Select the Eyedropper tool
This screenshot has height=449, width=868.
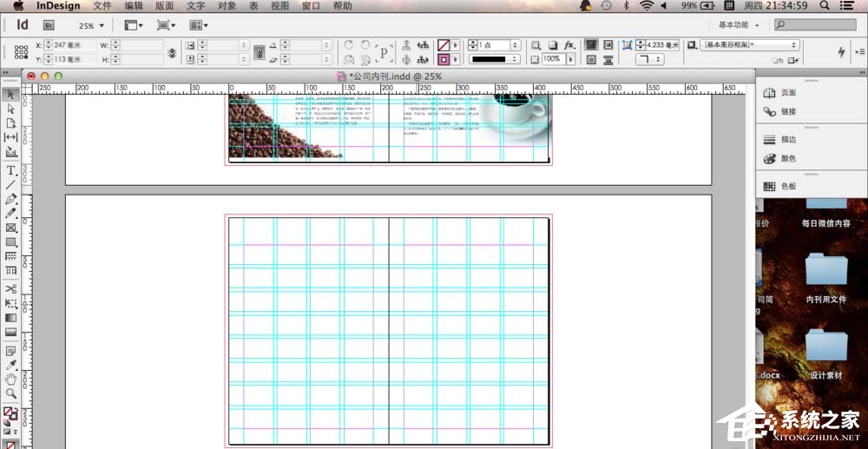(x=11, y=365)
